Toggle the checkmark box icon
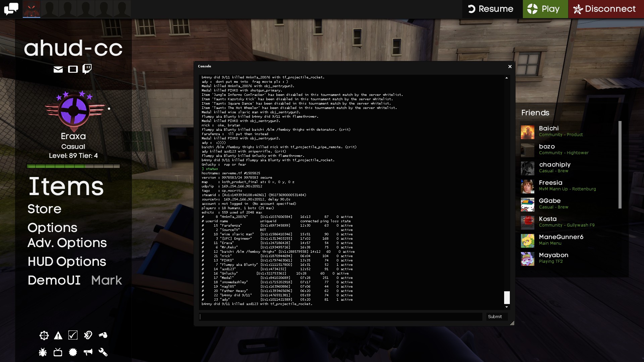 click(x=73, y=335)
